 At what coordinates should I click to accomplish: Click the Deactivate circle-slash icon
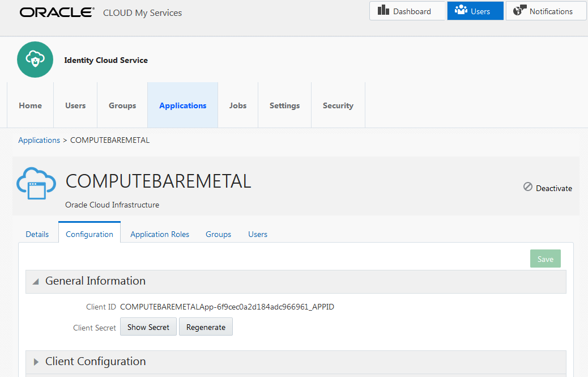click(527, 188)
